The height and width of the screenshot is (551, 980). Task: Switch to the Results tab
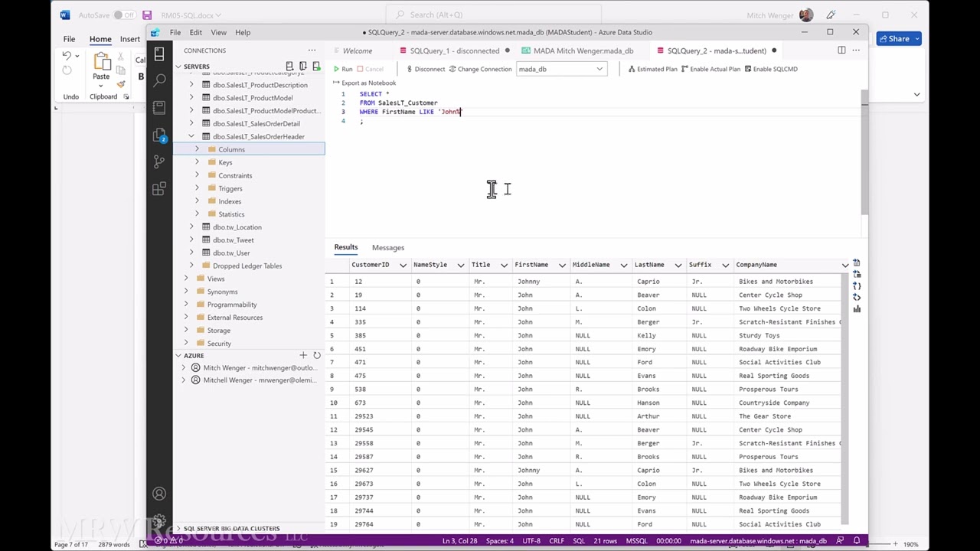click(345, 247)
